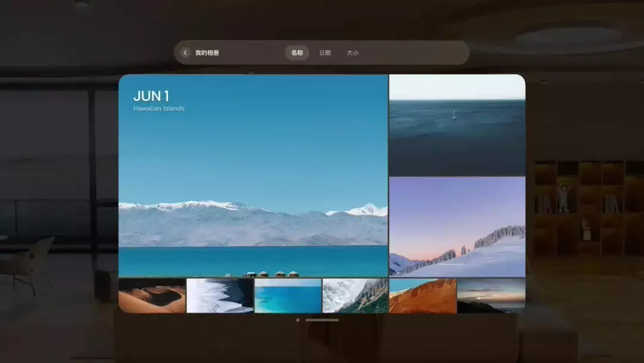Select the turquoise sea thumbnail
This screenshot has width=644, height=363.
pos(287,296)
